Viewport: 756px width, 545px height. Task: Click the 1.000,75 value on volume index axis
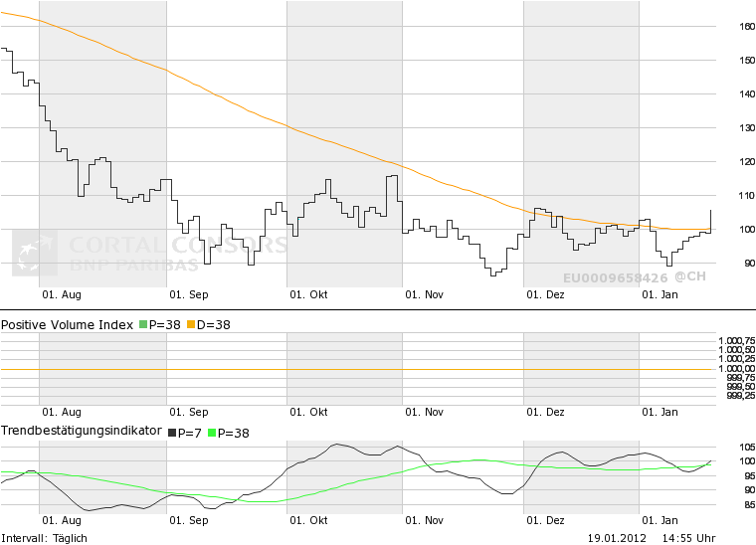tap(736, 340)
